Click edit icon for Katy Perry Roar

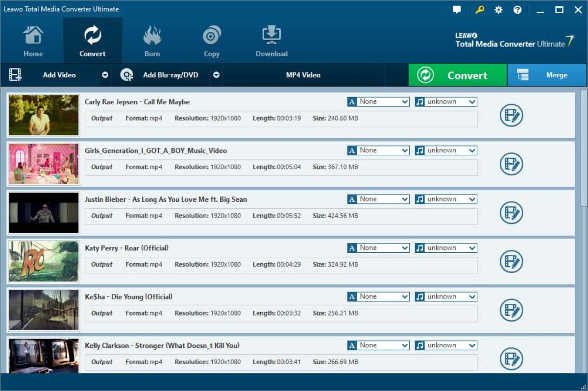click(511, 262)
